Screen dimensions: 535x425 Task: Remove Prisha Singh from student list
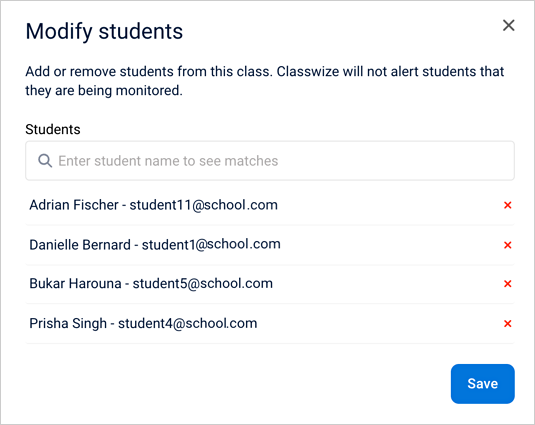(507, 323)
